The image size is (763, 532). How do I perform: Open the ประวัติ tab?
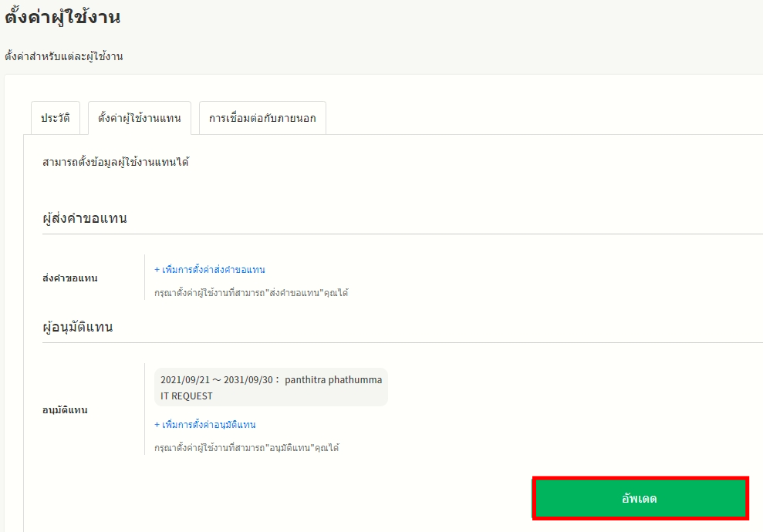coord(56,118)
